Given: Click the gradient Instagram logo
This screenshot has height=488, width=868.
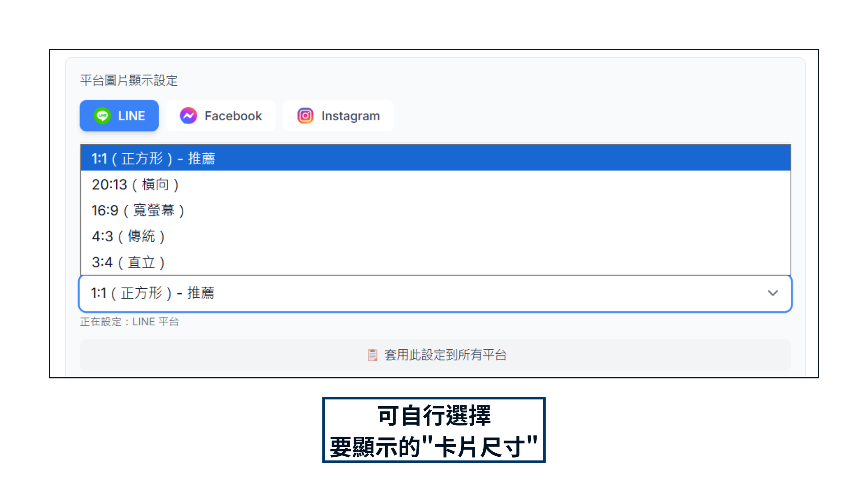Looking at the screenshot, I should pyautogui.click(x=305, y=116).
